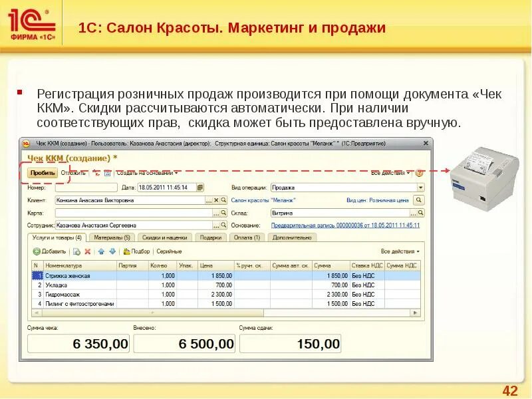Click the Клиент field Конкина Анасасия Викторовна
This screenshot has height=399, width=532.
(130, 200)
